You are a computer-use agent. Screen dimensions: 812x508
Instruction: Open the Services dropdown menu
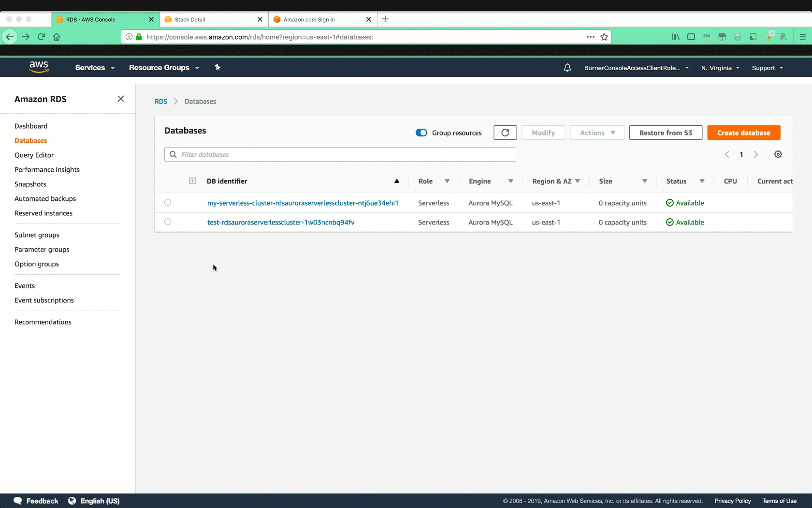pyautogui.click(x=95, y=68)
